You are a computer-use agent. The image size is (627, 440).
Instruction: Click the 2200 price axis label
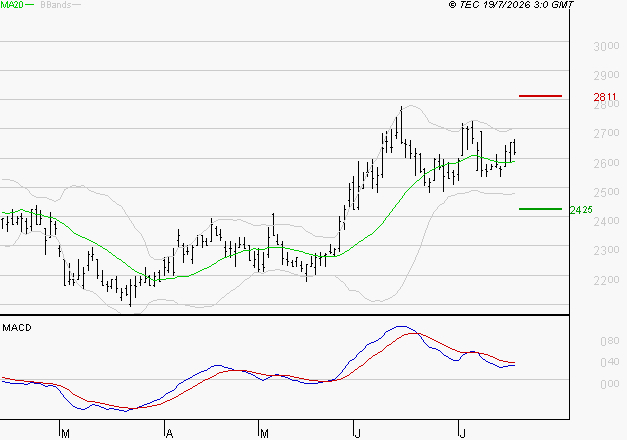606,280
